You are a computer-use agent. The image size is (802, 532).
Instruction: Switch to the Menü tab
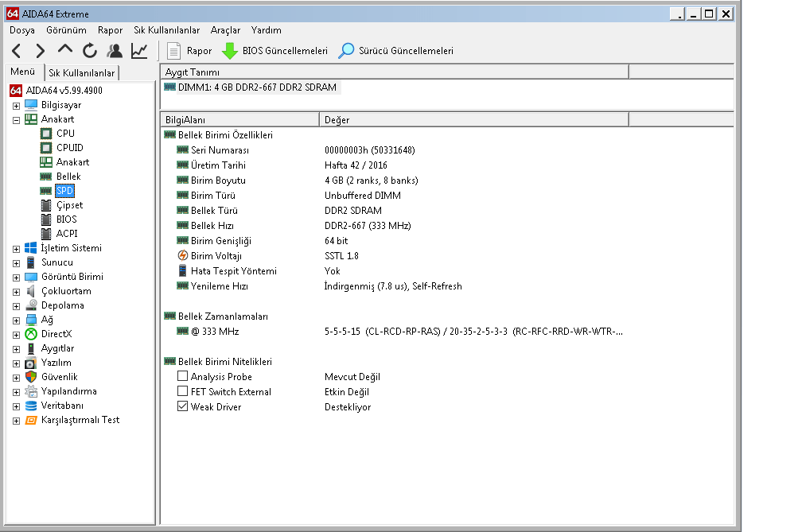click(x=23, y=72)
